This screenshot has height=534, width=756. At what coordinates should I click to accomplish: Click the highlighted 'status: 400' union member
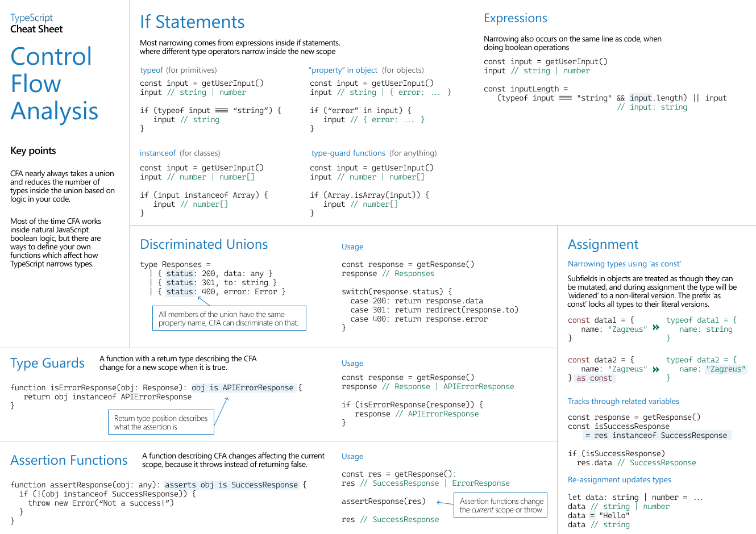coord(180,291)
